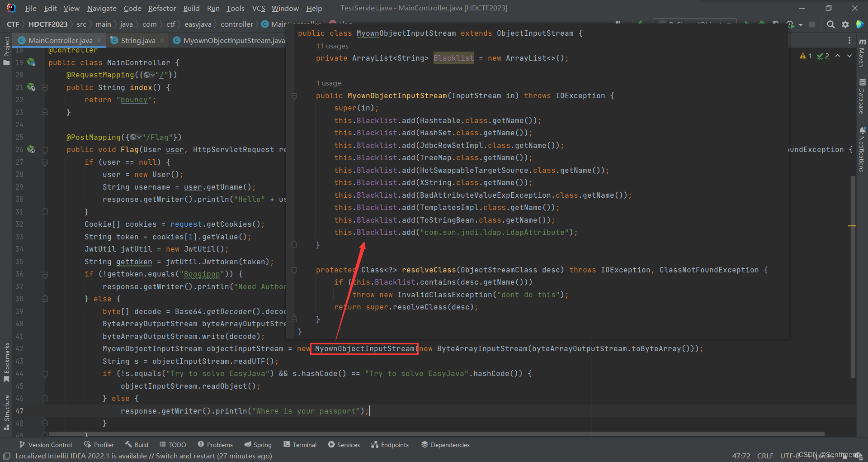Open the VCS menu
The width and height of the screenshot is (868, 462).
click(259, 8)
